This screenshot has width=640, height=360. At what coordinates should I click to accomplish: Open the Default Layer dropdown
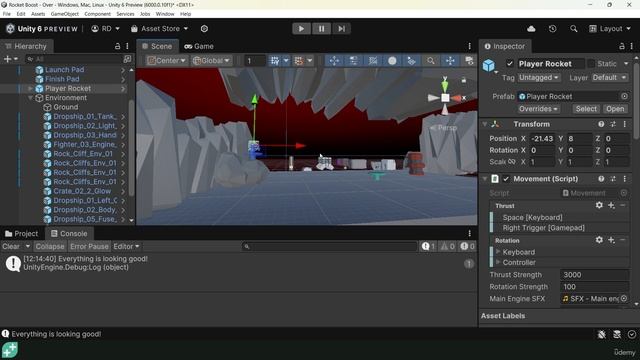(x=610, y=78)
